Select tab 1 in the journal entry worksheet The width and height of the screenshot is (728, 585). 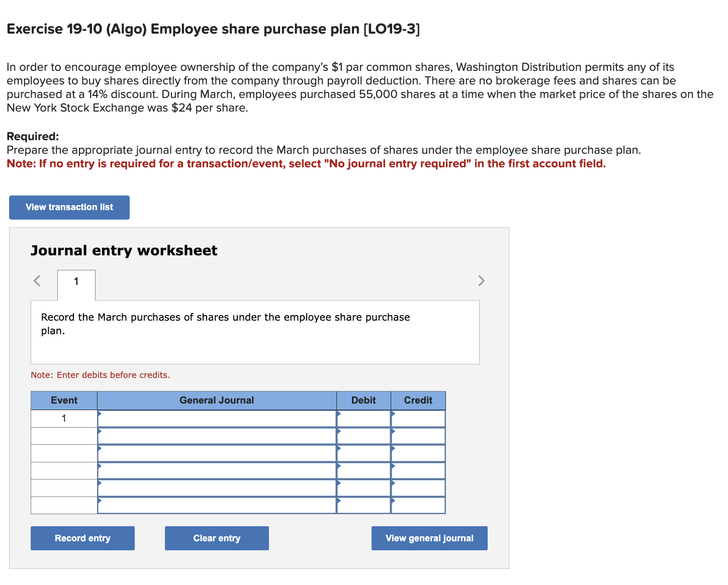[x=76, y=281]
